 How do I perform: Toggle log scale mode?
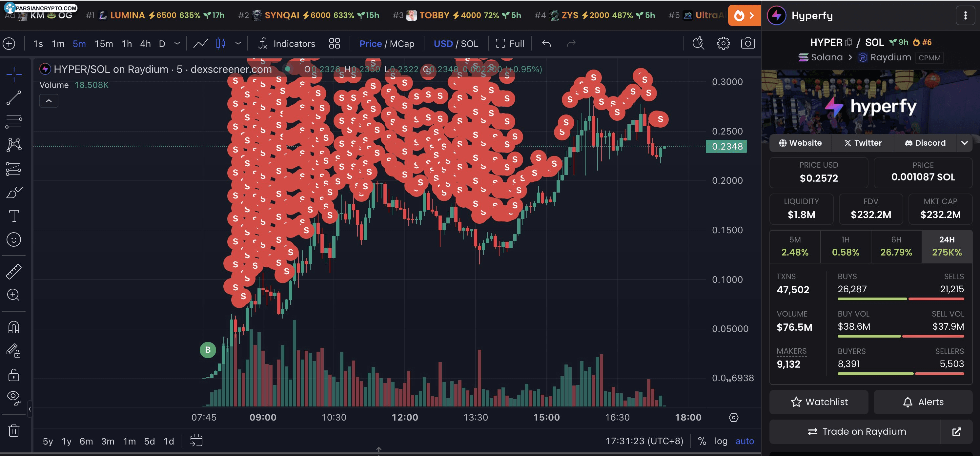(x=721, y=441)
